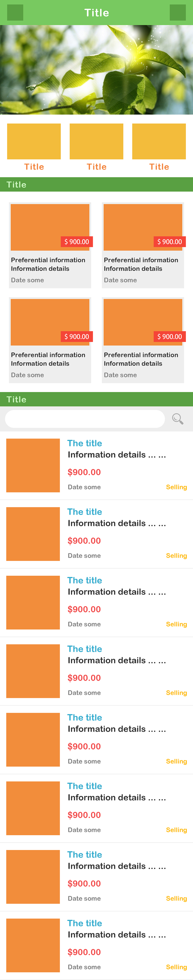
Task: Click the bottom-left card's $900.00 price tag
Action: click(77, 336)
